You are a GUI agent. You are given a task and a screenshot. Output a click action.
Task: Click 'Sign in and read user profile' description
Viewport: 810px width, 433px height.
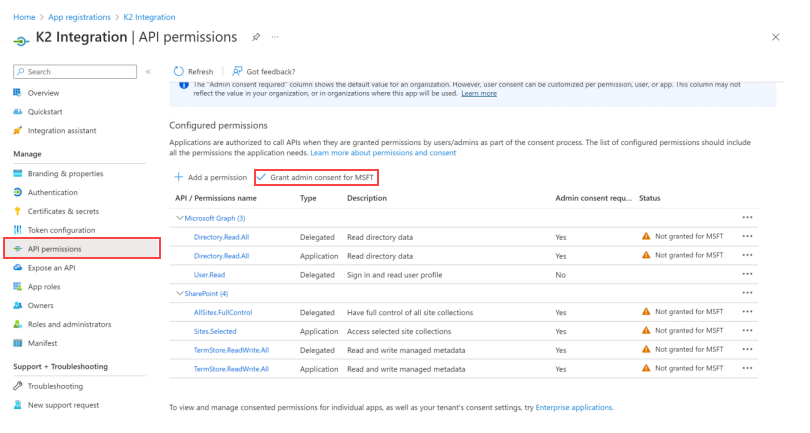pos(395,275)
